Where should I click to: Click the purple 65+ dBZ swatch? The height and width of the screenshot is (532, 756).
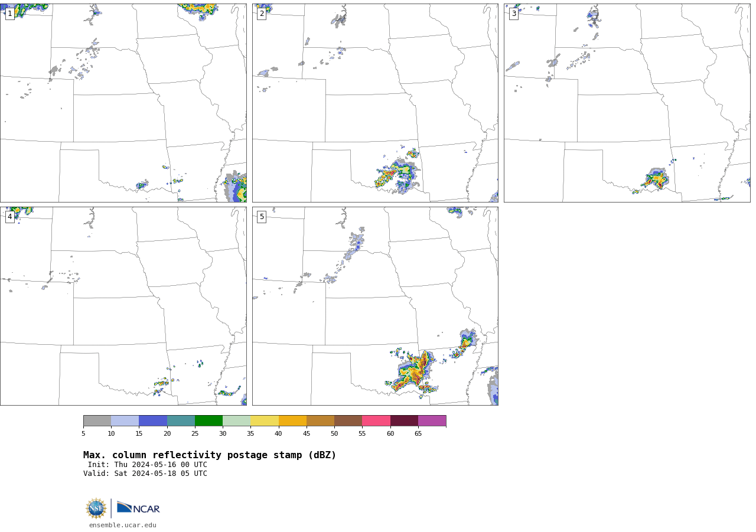pyautogui.click(x=432, y=421)
